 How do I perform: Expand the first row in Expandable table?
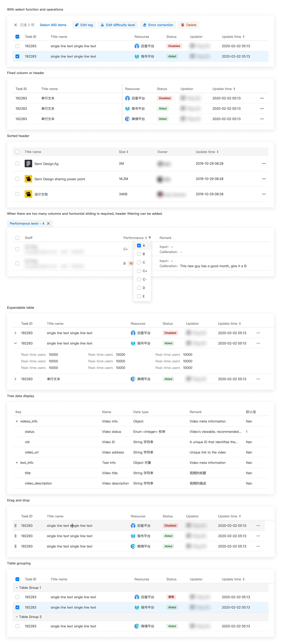pyautogui.click(x=16, y=333)
